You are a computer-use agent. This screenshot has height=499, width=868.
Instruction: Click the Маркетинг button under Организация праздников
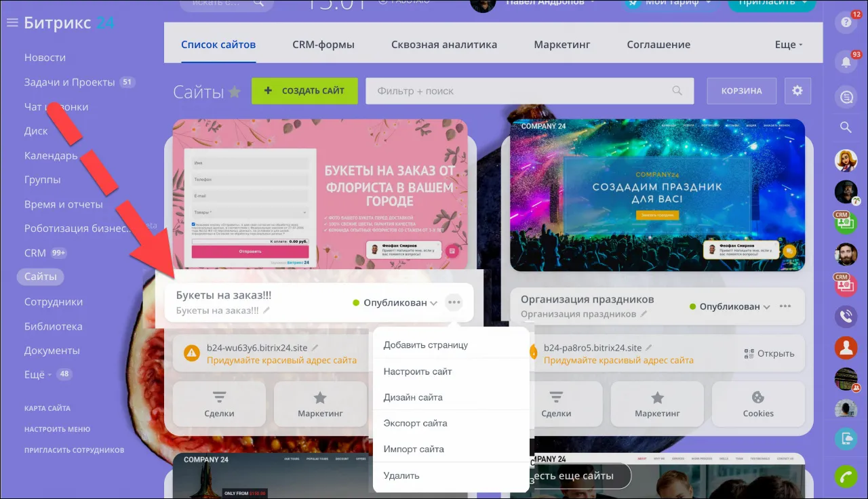[657, 404]
